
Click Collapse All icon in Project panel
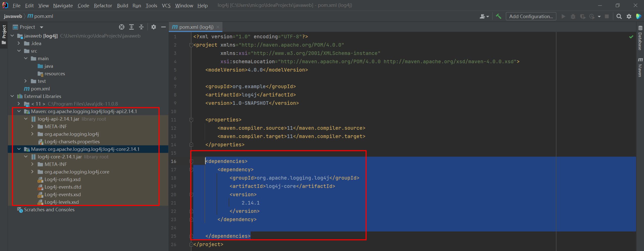pyautogui.click(x=141, y=27)
